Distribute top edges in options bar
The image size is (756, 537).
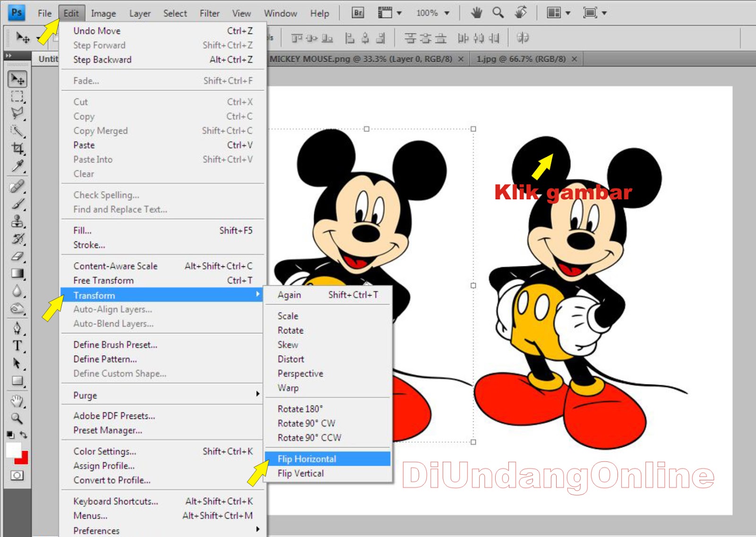click(410, 38)
